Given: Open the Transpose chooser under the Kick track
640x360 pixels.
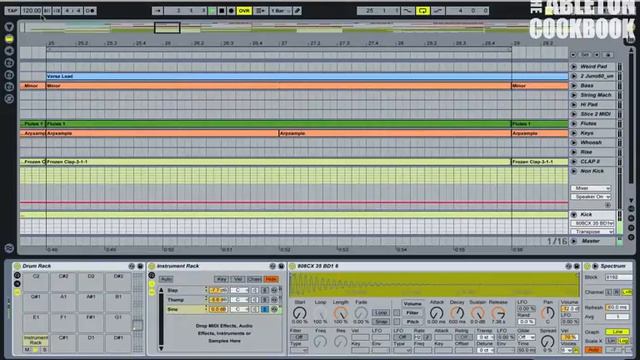Looking at the screenshot, I should point(592,232).
